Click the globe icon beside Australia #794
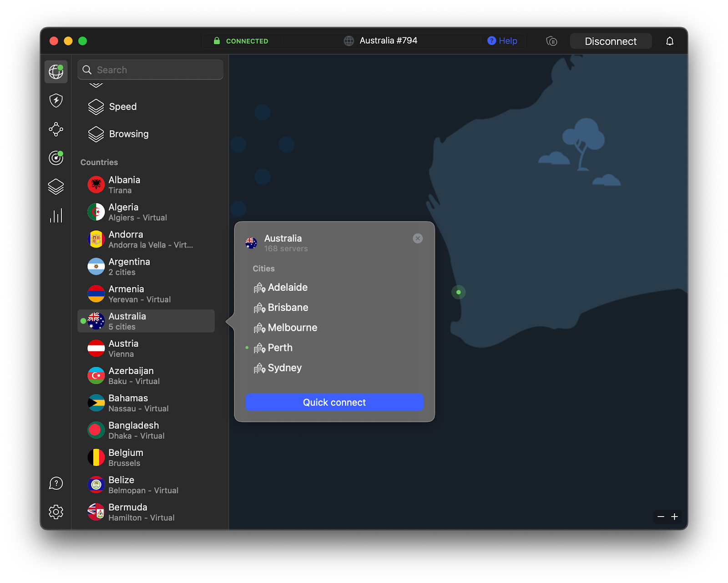Image resolution: width=728 pixels, height=583 pixels. click(x=349, y=41)
